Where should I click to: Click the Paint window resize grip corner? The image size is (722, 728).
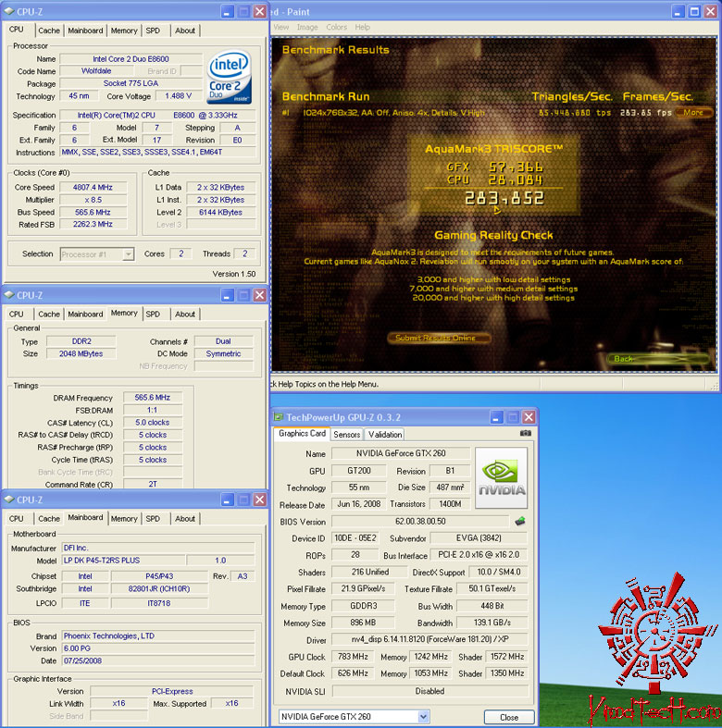click(714, 385)
